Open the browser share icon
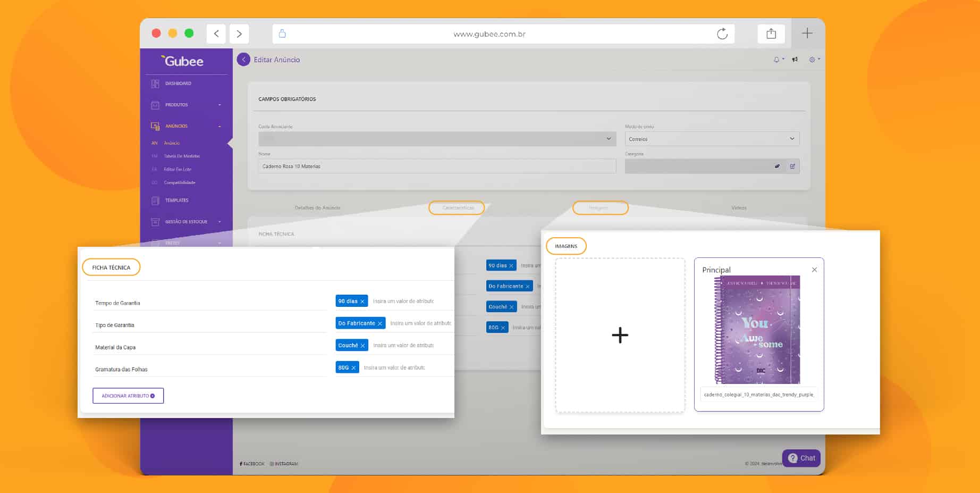The image size is (980, 493). pyautogui.click(x=771, y=34)
